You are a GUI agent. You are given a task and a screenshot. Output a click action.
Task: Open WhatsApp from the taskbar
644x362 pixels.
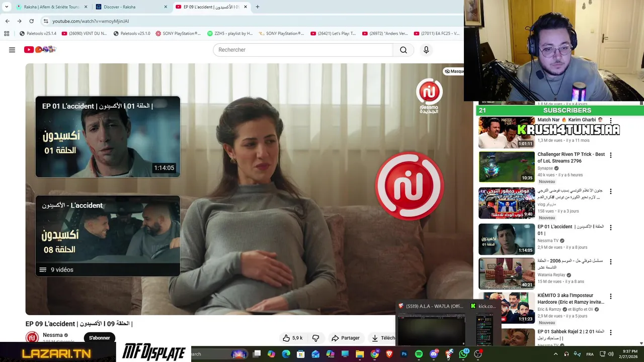tap(463, 354)
